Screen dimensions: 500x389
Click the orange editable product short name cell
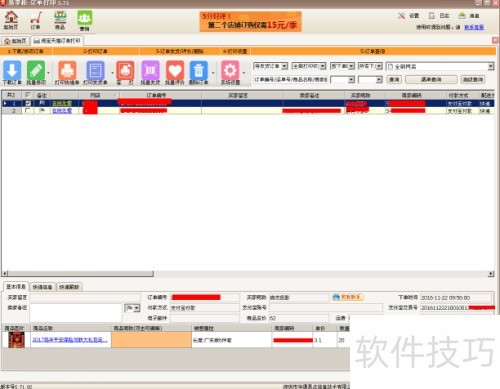(x=152, y=340)
